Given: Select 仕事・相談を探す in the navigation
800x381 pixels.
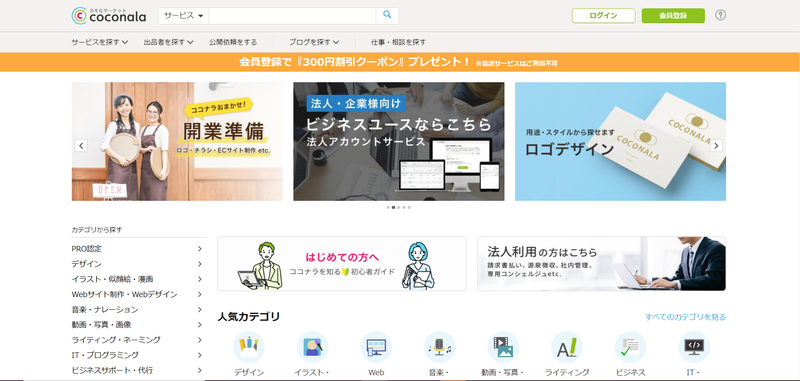Looking at the screenshot, I should pos(398,42).
